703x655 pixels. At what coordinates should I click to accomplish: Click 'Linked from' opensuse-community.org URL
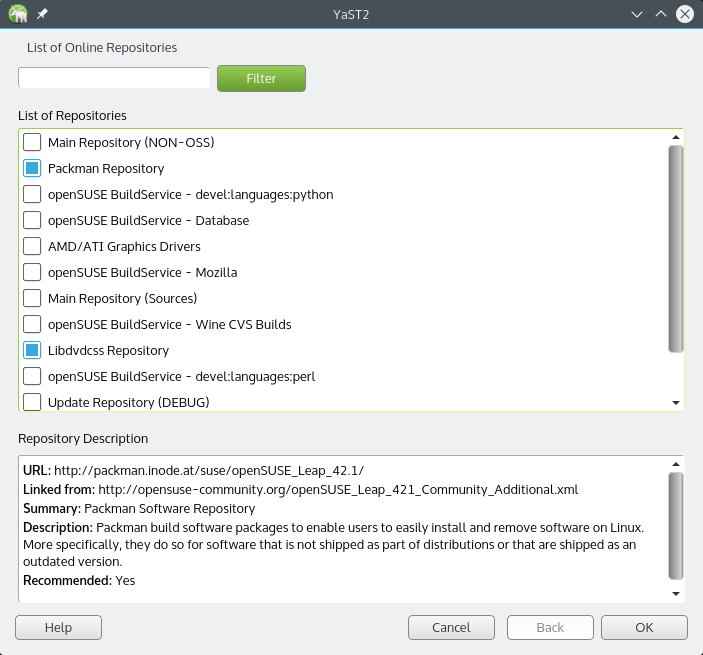[338, 489]
